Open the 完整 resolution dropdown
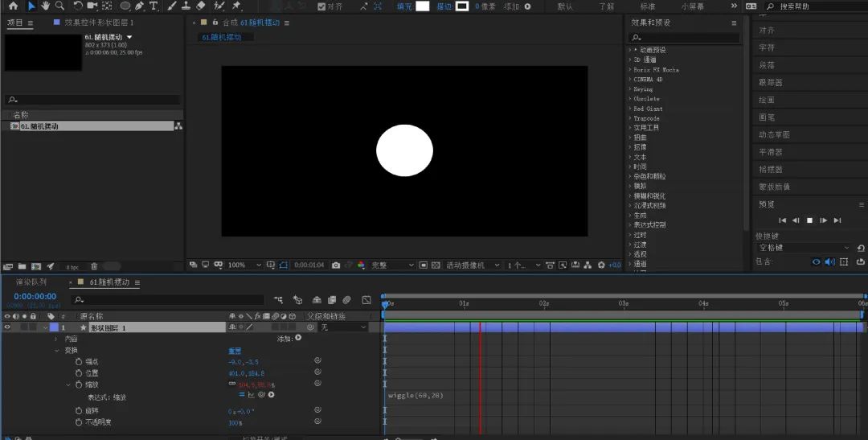This screenshot has height=440, width=868. point(392,265)
